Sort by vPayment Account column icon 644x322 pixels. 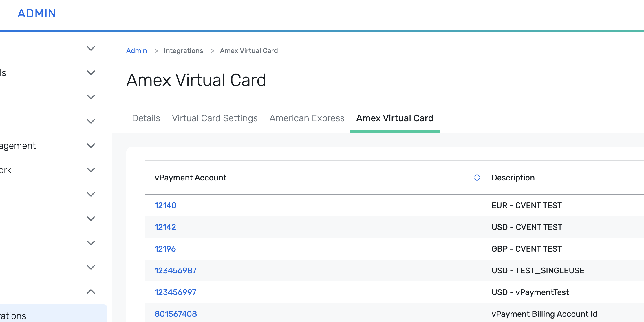477,178
